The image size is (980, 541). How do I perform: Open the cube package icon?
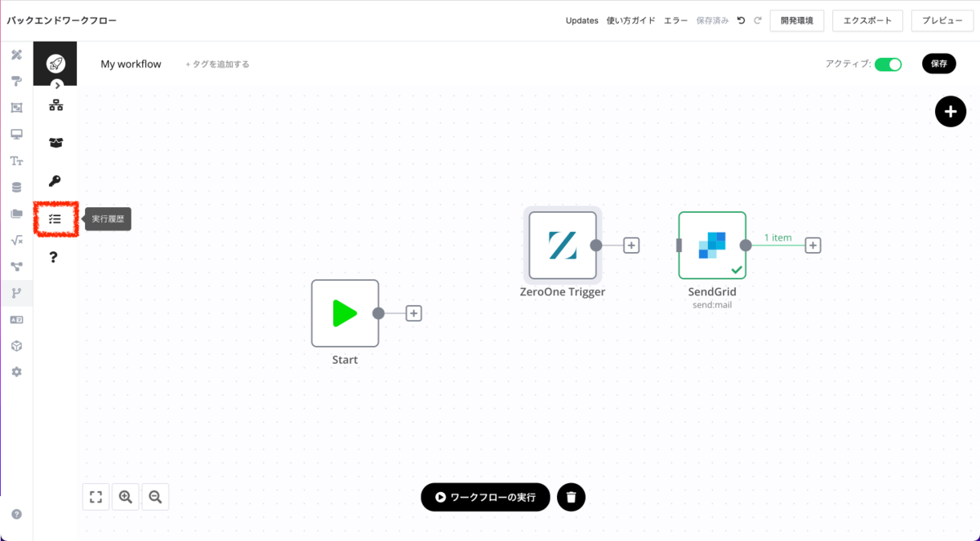[16, 346]
